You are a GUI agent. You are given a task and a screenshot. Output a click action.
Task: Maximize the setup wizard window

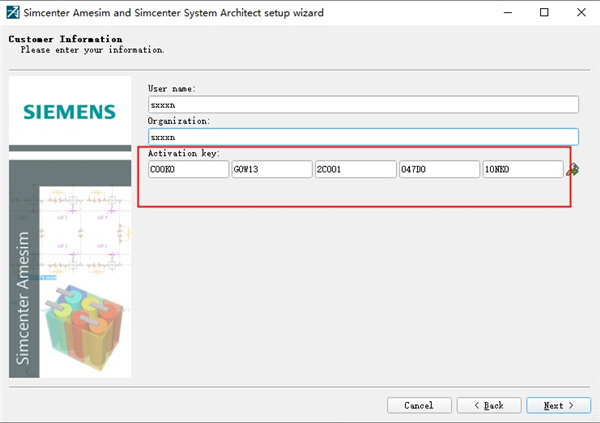tap(543, 13)
